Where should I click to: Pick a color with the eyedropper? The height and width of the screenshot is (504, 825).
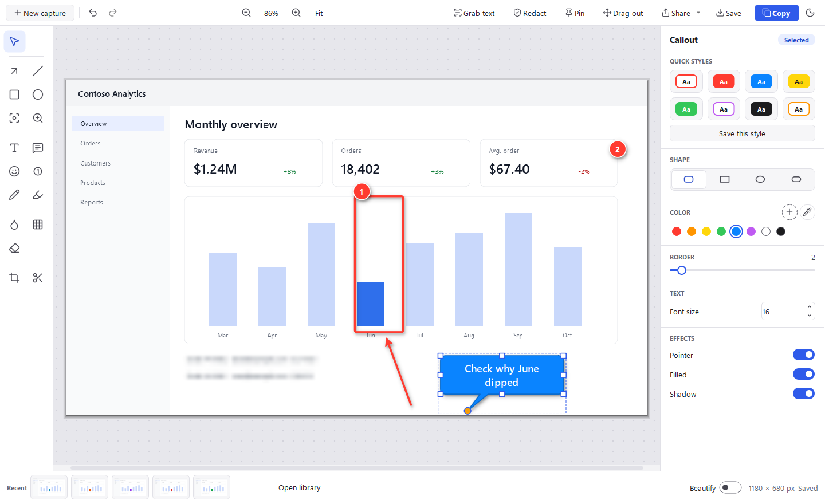(x=807, y=212)
